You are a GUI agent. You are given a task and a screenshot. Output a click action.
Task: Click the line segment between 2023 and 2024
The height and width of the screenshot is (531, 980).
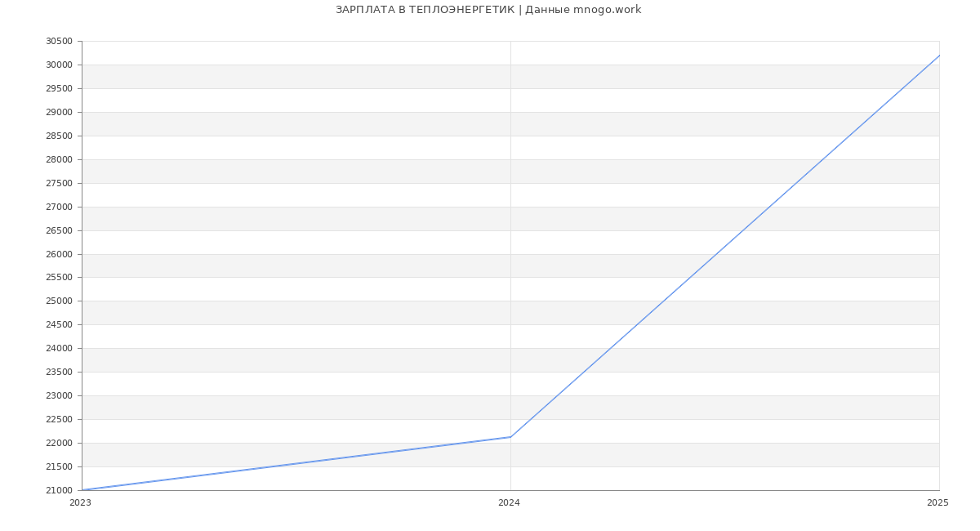click(x=296, y=463)
